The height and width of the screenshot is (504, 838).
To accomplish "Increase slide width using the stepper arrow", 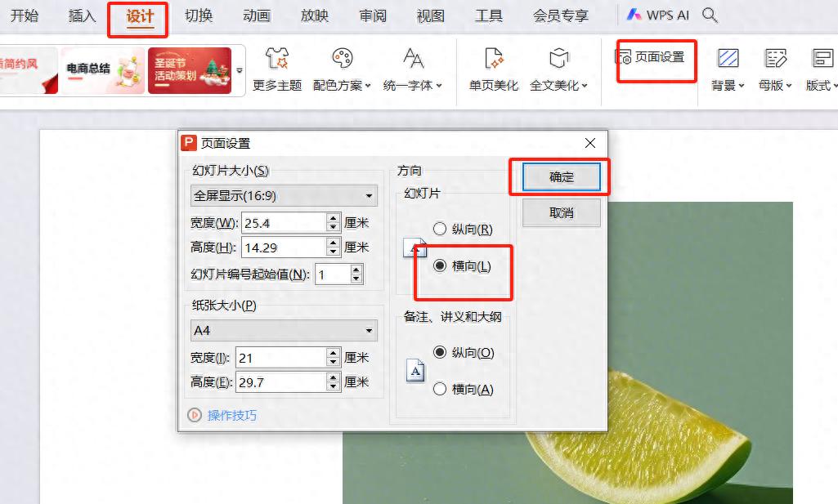I will (x=332, y=216).
